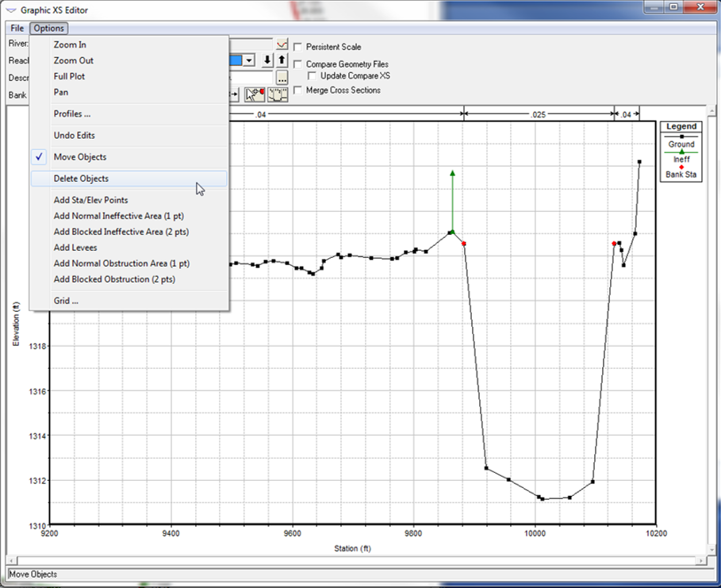Click the Station (ft) axis label
The height and width of the screenshot is (588, 721).
click(x=353, y=548)
